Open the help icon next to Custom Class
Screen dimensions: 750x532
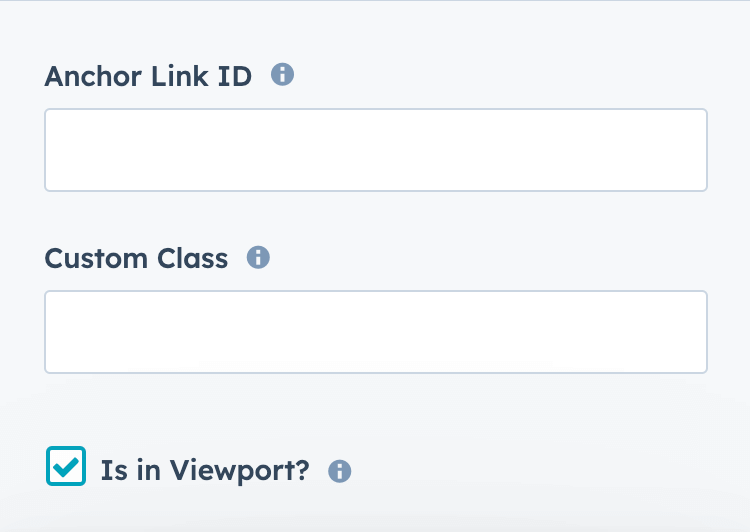pos(258,258)
